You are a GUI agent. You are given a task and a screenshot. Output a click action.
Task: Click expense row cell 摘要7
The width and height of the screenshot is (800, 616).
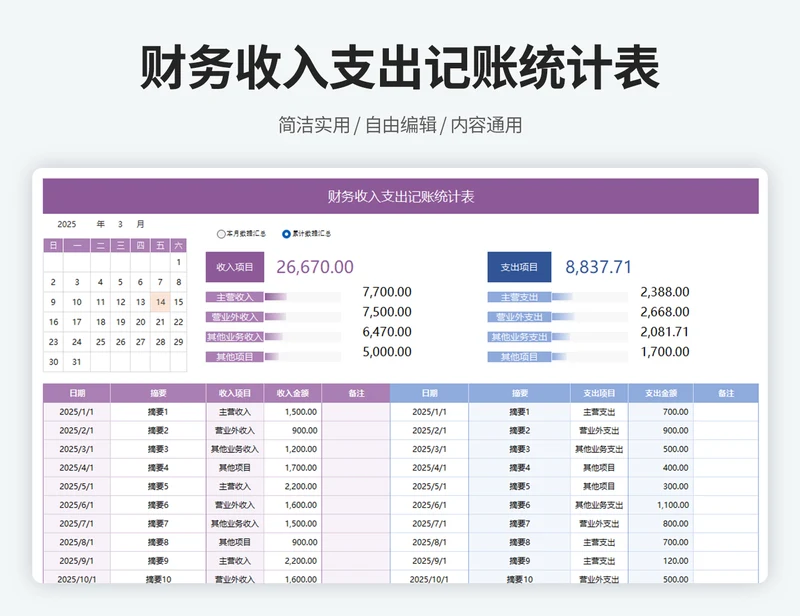point(519,524)
